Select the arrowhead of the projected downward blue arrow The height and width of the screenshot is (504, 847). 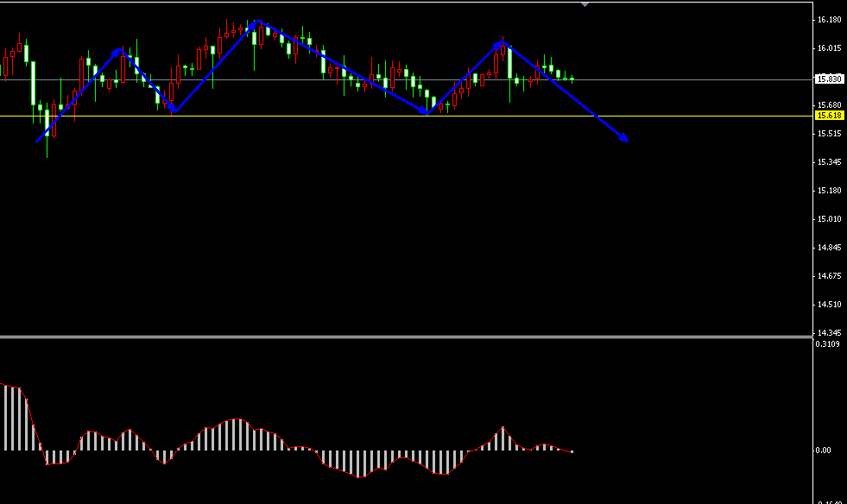[624, 138]
